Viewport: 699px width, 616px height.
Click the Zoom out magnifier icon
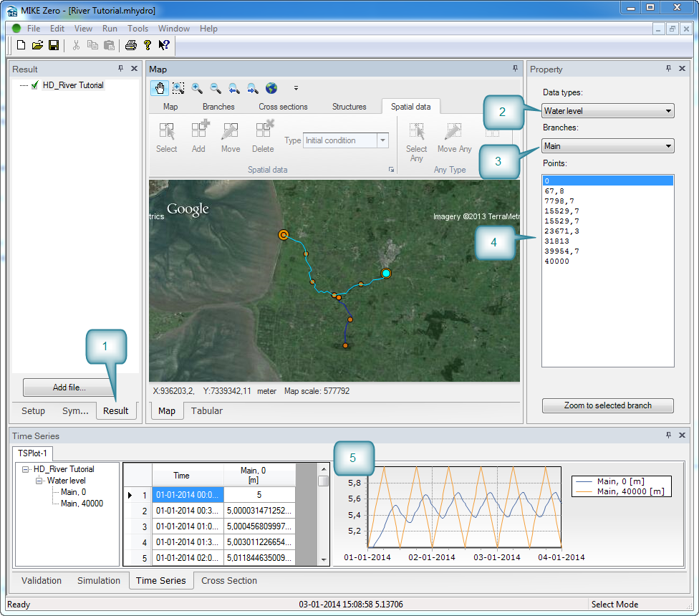click(x=216, y=88)
